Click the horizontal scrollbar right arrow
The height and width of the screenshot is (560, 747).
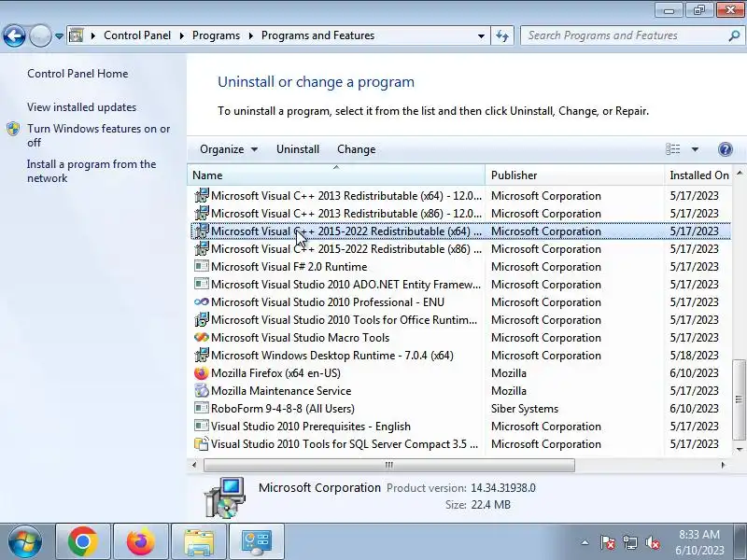(723, 465)
